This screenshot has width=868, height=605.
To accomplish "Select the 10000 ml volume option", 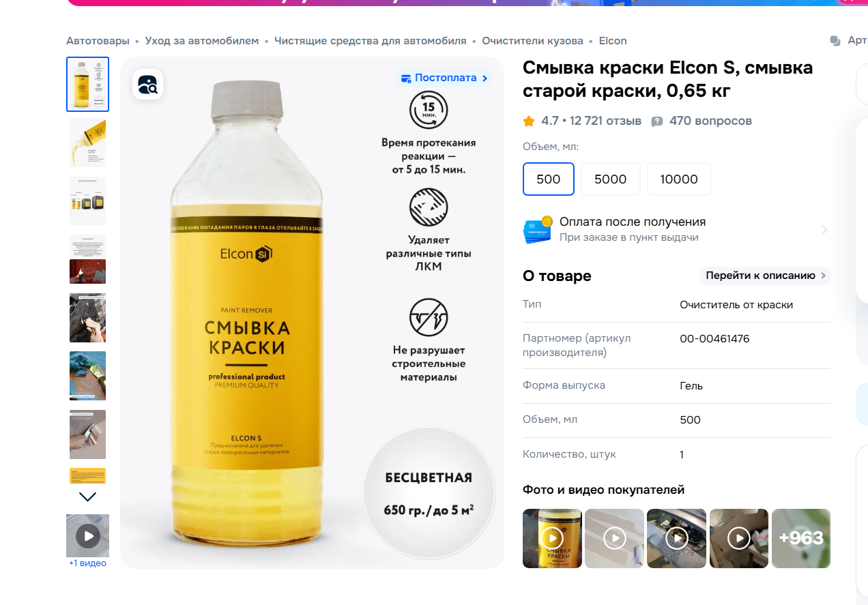I will [679, 179].
